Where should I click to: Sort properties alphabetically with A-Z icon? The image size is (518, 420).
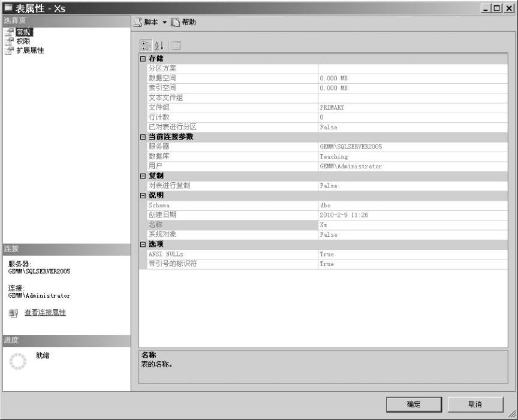coord(159,46)
